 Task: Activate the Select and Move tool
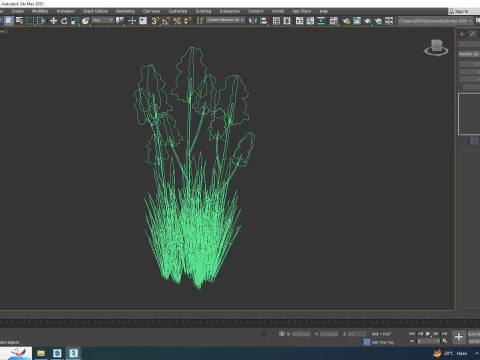pyautogui.click(x=53, y=21)
